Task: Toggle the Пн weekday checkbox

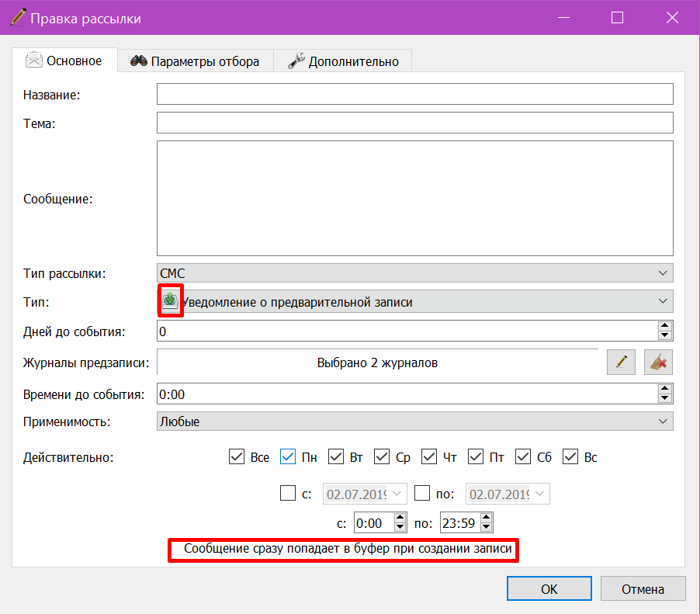Action: click(x=288, y=457)
